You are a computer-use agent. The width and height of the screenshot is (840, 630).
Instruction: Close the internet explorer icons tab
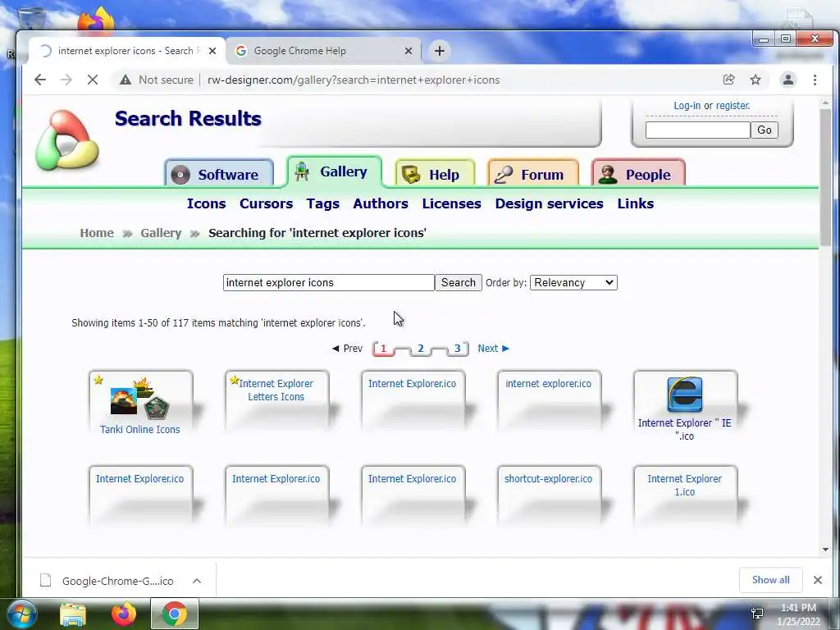click(212, 51)
